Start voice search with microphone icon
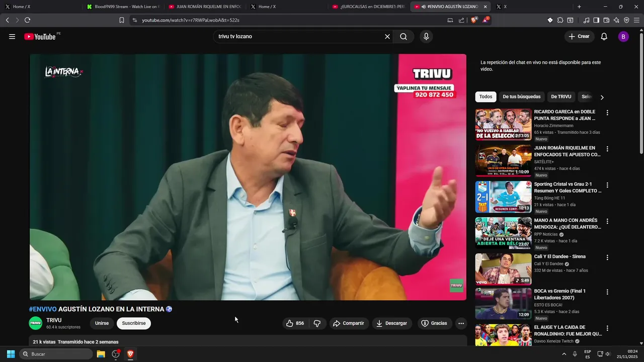The image size is (644, 362). [x=426, y=37]
